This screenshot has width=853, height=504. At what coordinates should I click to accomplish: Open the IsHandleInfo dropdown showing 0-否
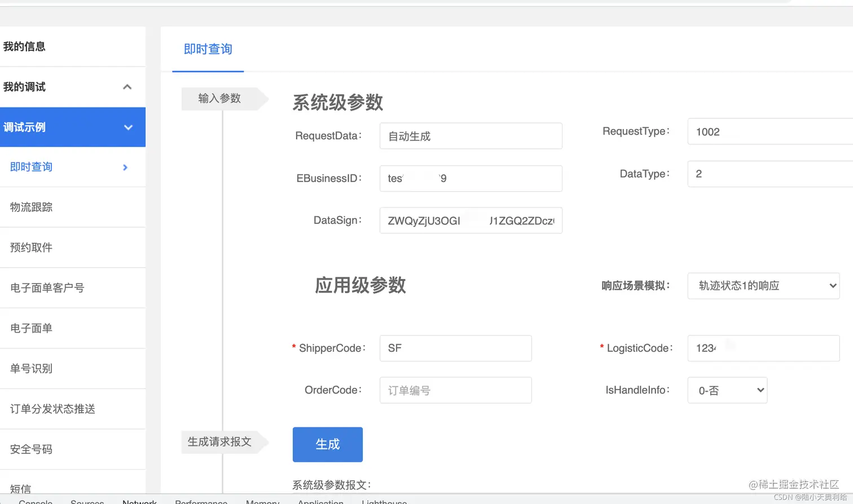(727, 390)
